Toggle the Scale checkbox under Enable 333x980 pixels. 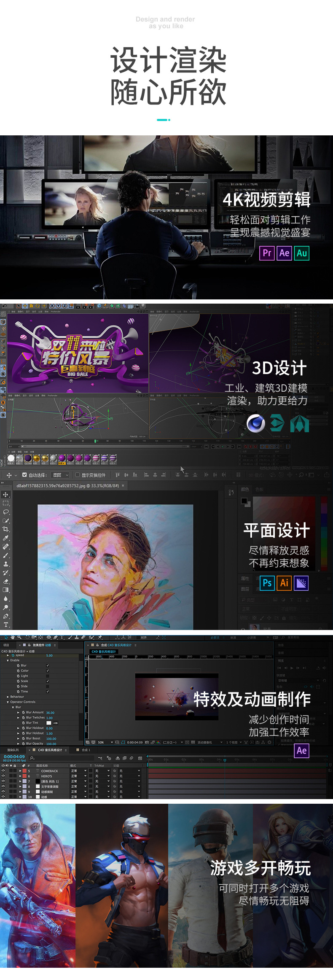point(48,681)
